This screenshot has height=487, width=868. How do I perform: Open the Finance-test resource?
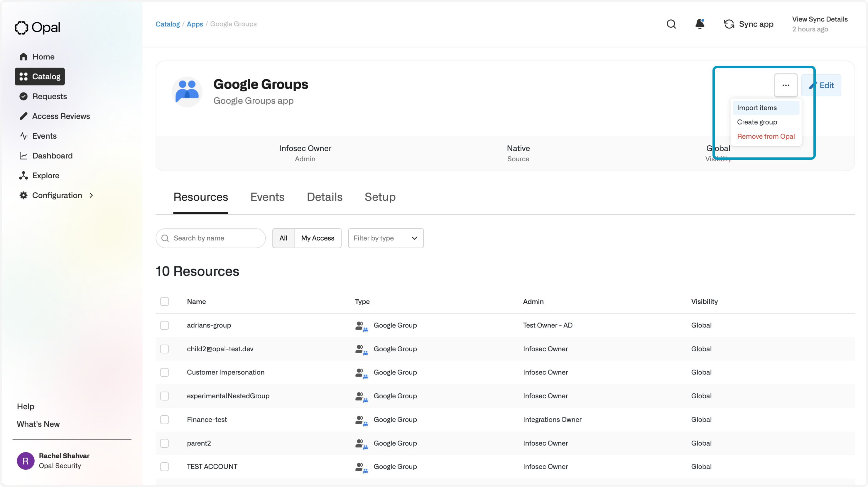point(207,420)
